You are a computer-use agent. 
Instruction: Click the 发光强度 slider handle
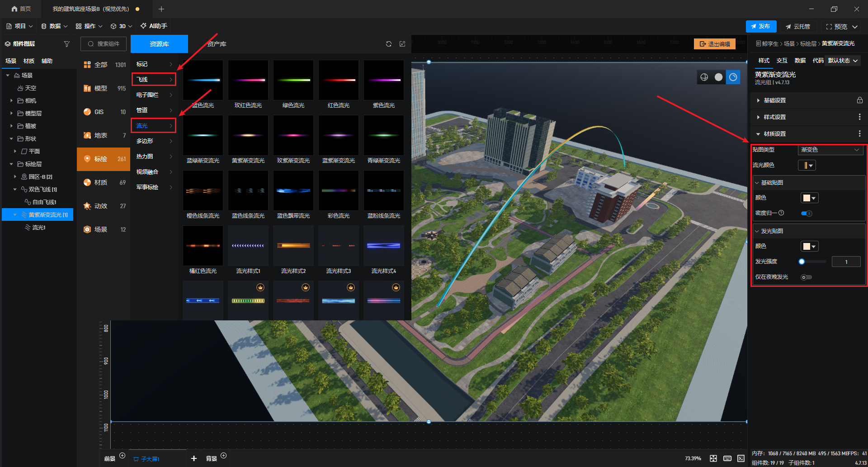[802, 262]
